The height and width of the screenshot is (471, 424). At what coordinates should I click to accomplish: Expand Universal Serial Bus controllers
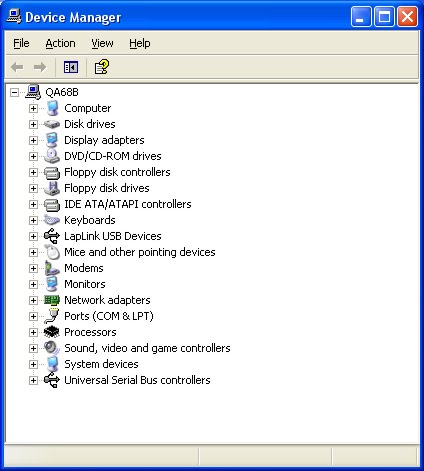point(33,380)
